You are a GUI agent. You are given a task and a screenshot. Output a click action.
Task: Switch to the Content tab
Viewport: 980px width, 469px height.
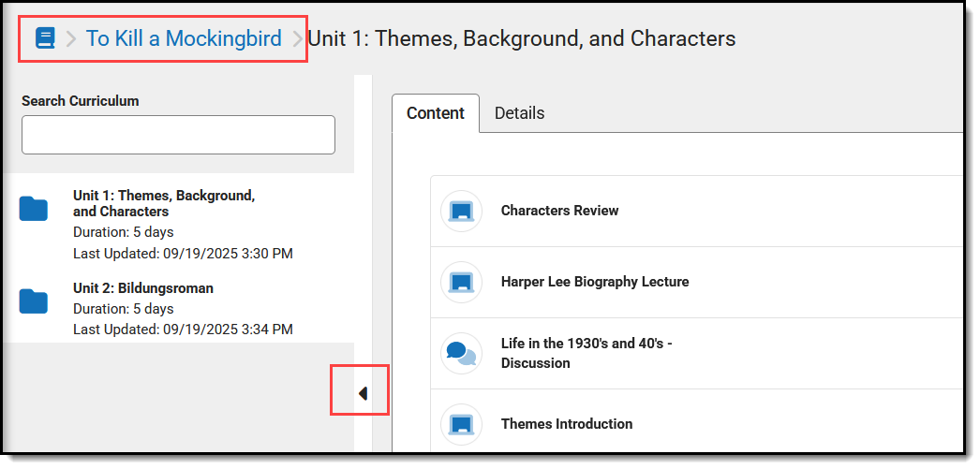[x=436, y=113]
